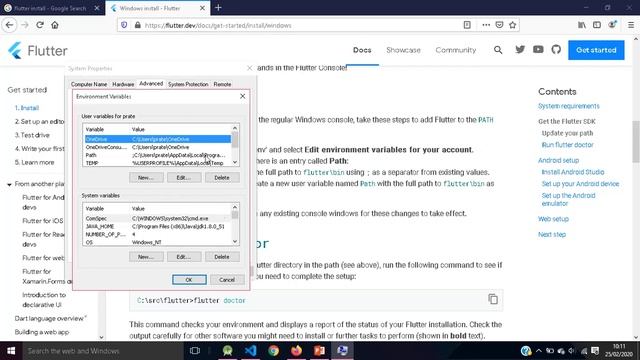
Task: Show the sidebars icon in toolbar
Action: point(597,25)
